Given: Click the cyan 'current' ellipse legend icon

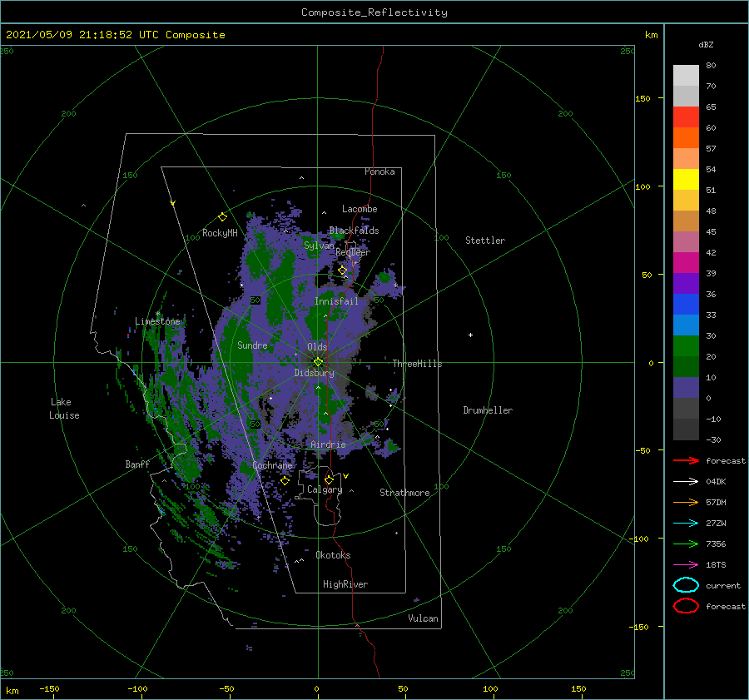Looking at the screenshot, I should [x=686, y=585].
